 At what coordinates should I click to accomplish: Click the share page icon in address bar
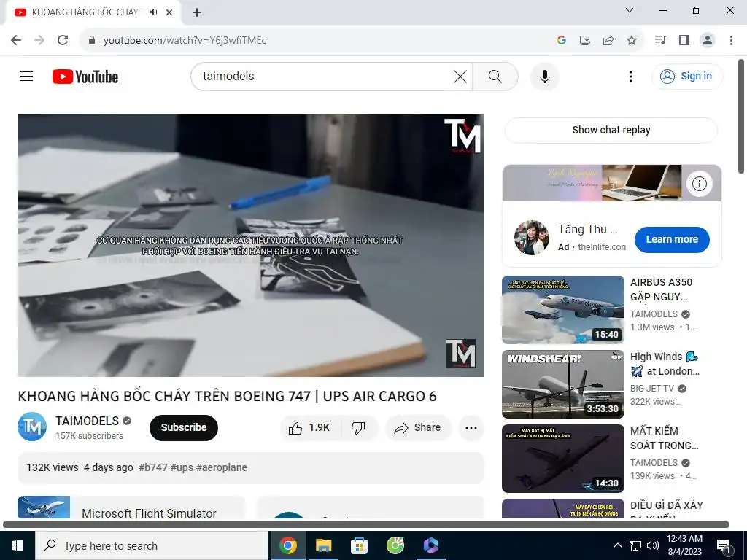608,40
